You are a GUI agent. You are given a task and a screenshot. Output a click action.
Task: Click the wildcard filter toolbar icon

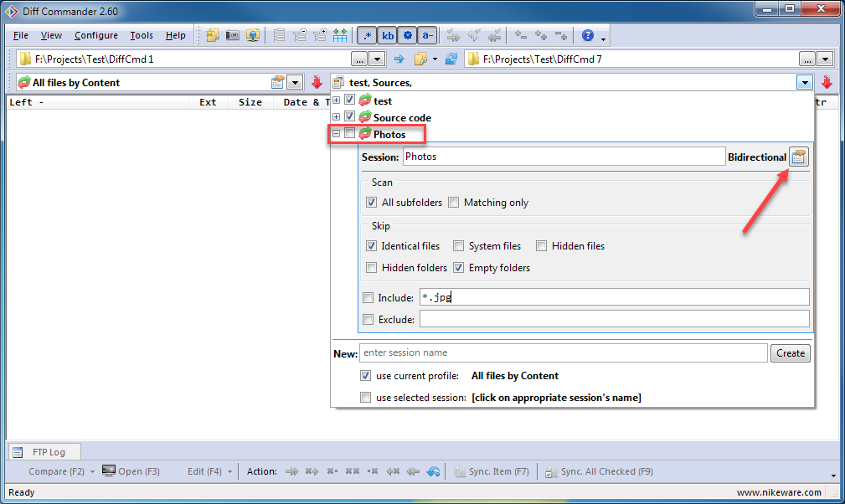pyautogui.click(x=367, y=35)
